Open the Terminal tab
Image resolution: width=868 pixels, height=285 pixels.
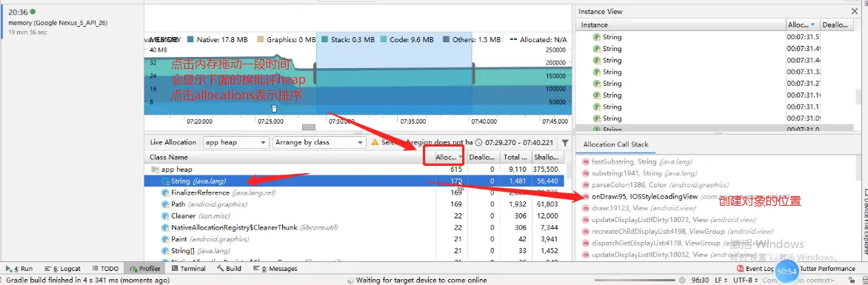(189, 269)
